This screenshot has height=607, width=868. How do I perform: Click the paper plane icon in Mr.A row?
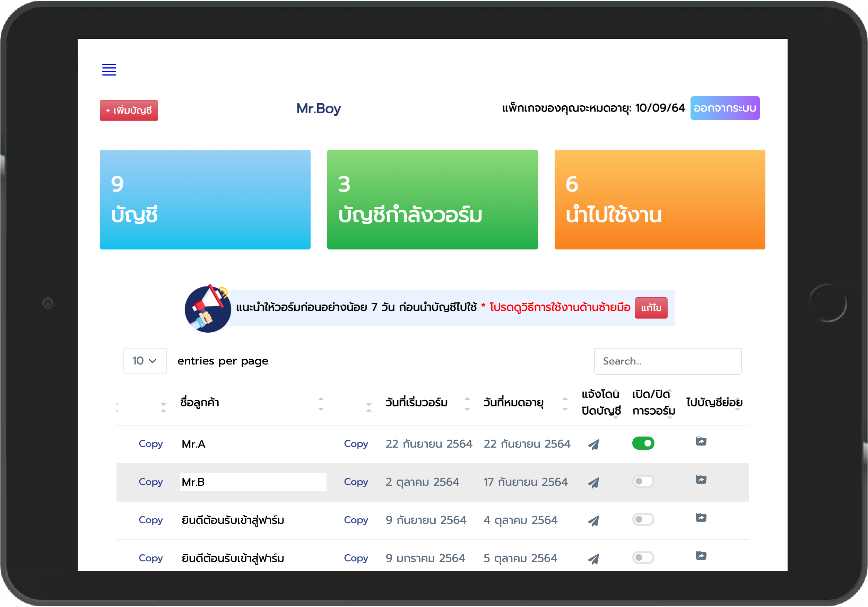click(x=593, y=445)
